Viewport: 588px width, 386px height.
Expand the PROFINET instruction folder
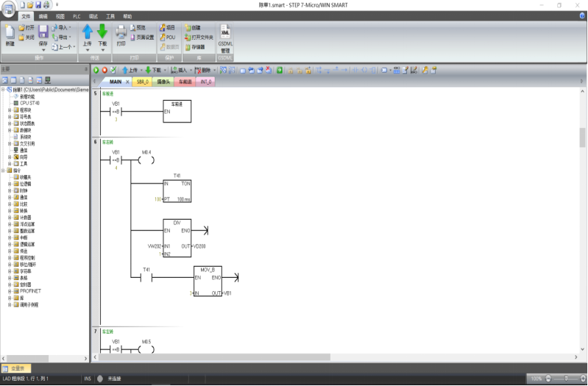pyautogui.click(x=10, y=290)
